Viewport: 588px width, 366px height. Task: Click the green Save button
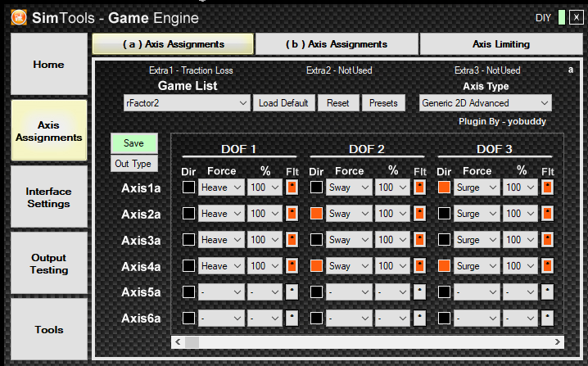133,142
